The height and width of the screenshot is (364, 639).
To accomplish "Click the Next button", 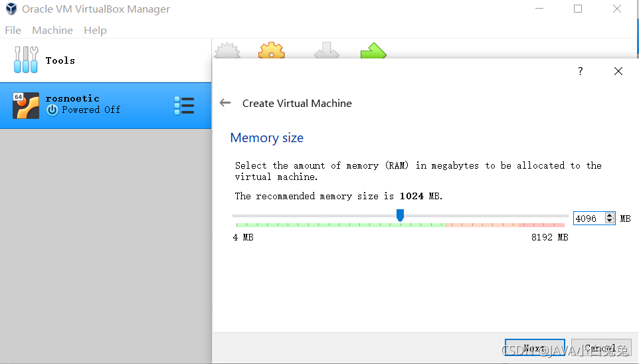I will (x=535, y=347).
